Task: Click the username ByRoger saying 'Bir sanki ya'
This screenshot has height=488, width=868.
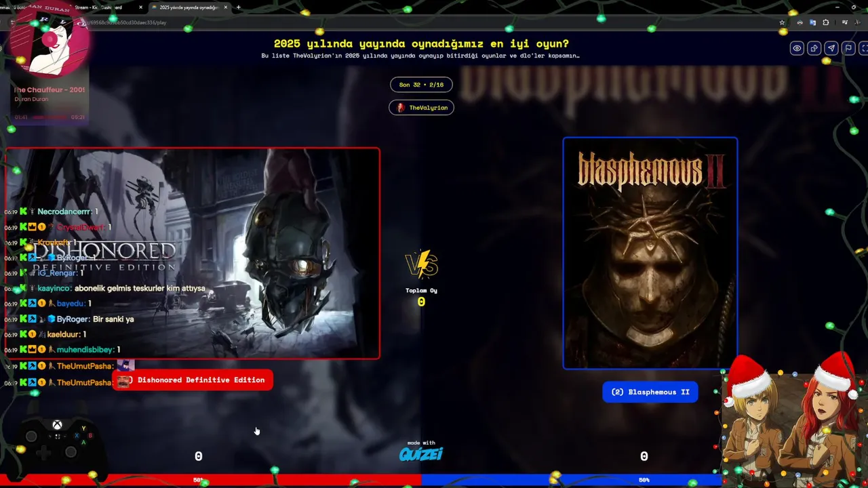Action: [73, 319]
